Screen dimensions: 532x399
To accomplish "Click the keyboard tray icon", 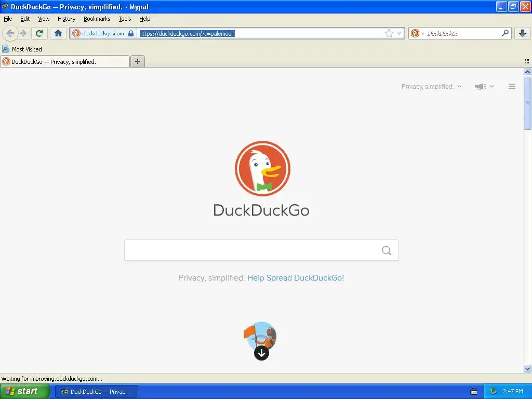I will 474,392.
